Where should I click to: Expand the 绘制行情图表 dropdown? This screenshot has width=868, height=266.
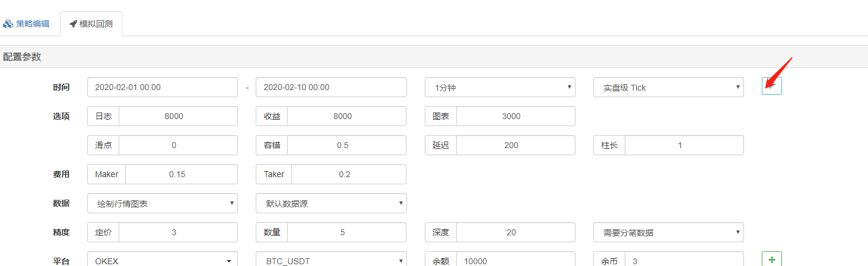163,203
